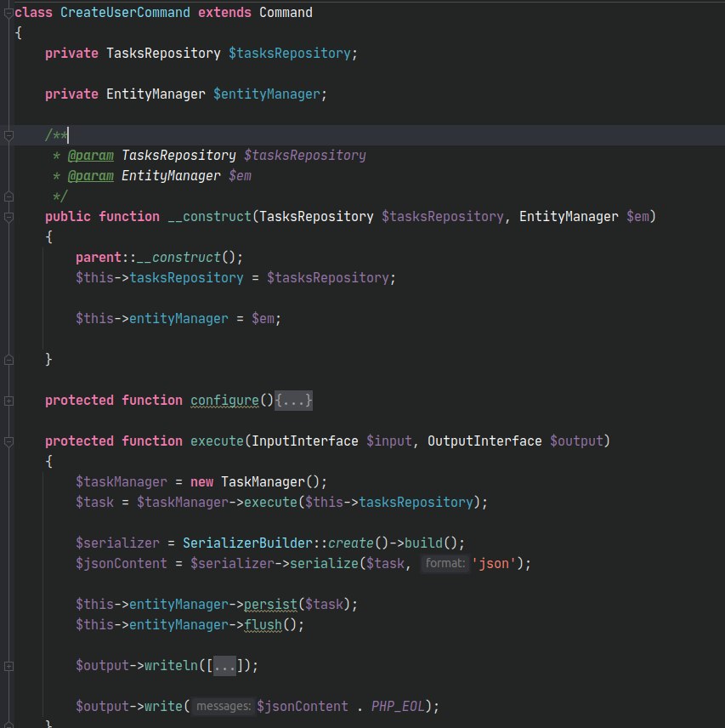Click the 'new' keyword before TaskManager()
Image resolution: width=725 pixels, height=728 pixels.
[201, 482]
